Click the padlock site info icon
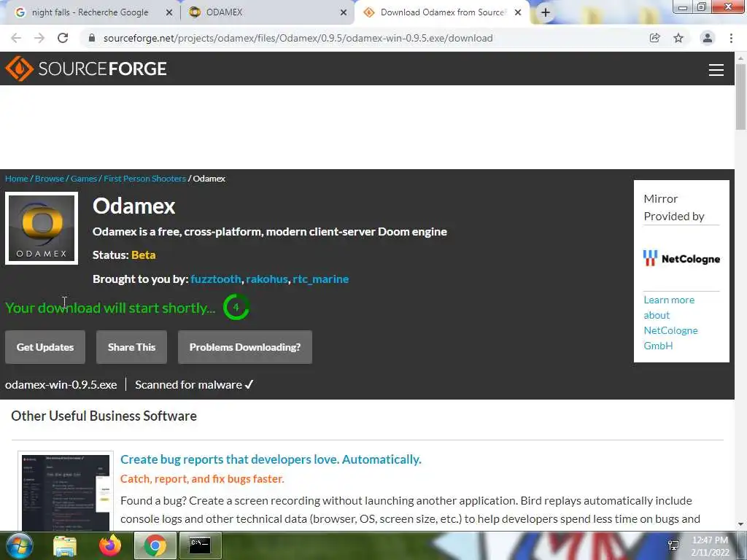This screenshot has height=560, width=747. (x=92, y=38)
